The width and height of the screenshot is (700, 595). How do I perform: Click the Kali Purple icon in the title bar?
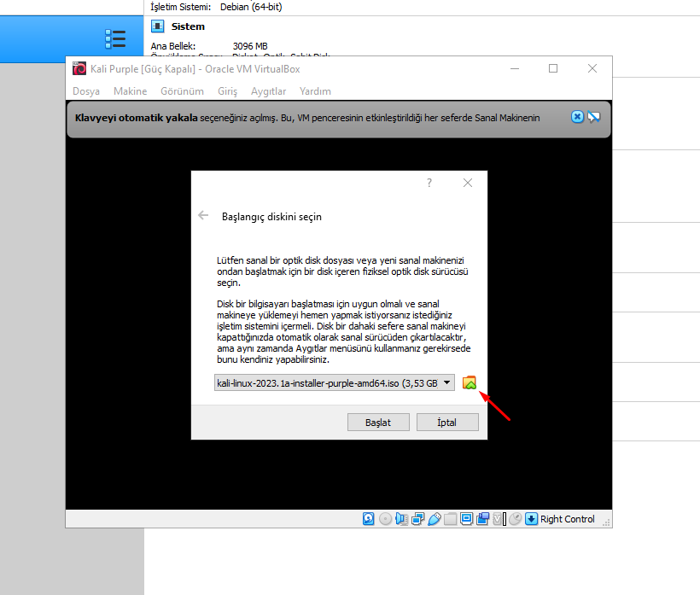(x=79, y=69)
